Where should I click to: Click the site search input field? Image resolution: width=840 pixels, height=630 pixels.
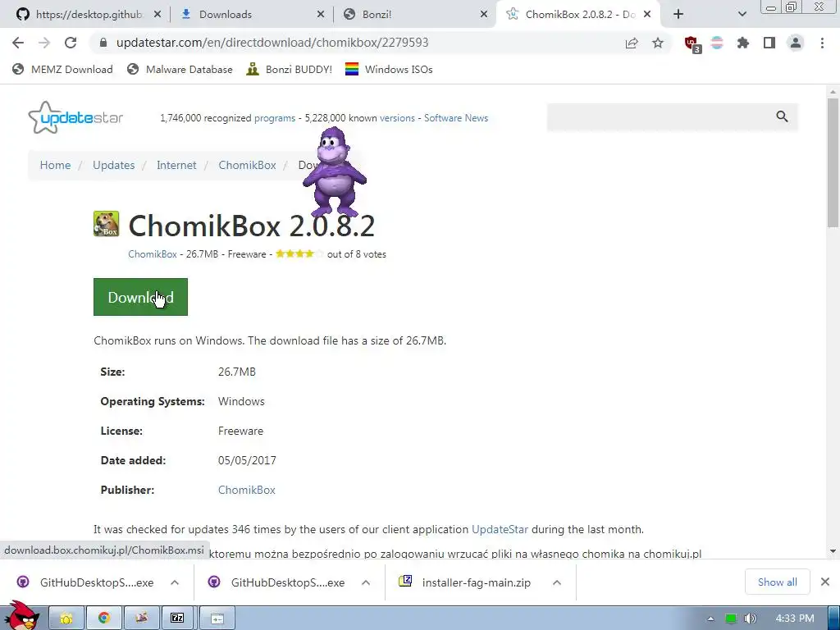(659, 116)
